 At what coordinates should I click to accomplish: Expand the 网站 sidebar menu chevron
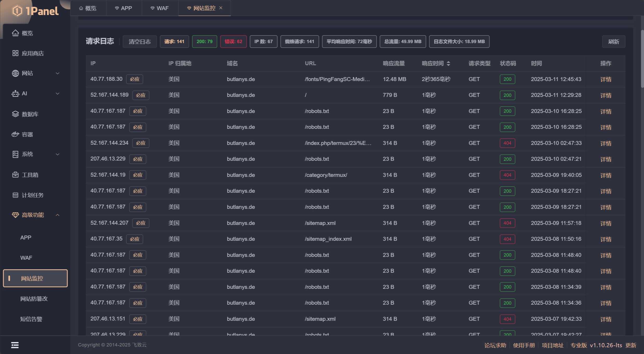tap(58, 73)
